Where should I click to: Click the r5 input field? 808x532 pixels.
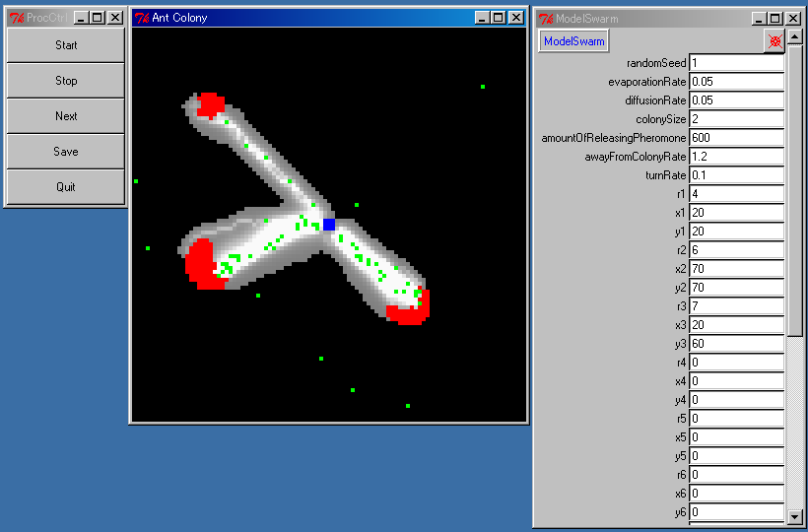pos(736,418)
